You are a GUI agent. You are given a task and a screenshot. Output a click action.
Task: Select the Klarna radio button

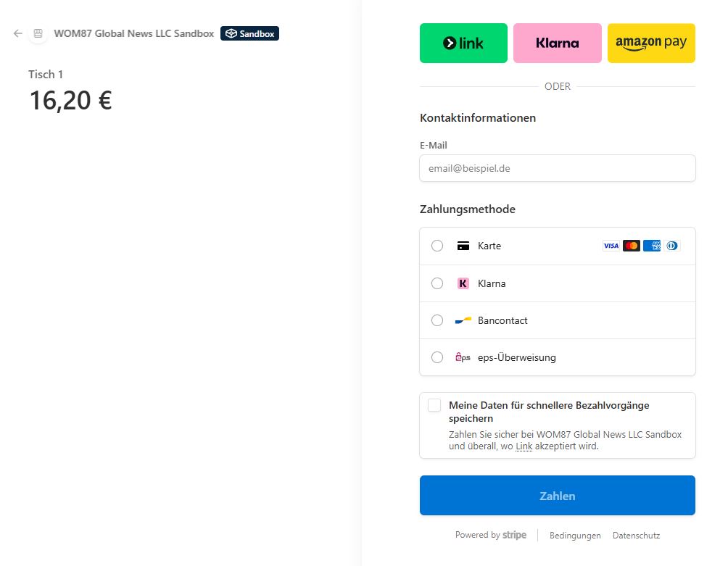click(437, 283)
